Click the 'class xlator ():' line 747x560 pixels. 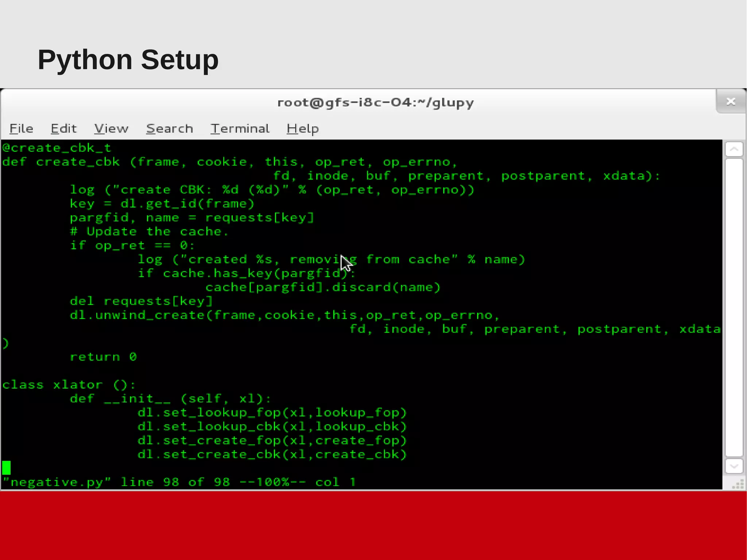coord(69,385)
